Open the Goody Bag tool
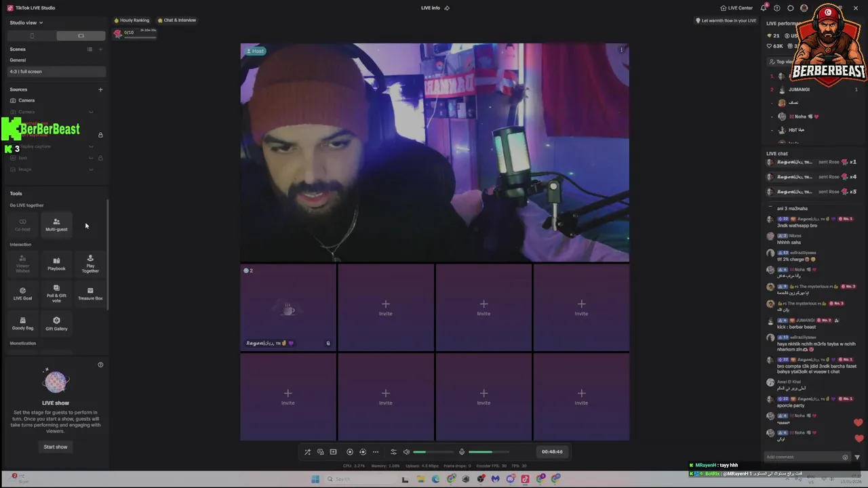Image resolution: width=868 pixels, height=488 pixels. coord(22,323)
